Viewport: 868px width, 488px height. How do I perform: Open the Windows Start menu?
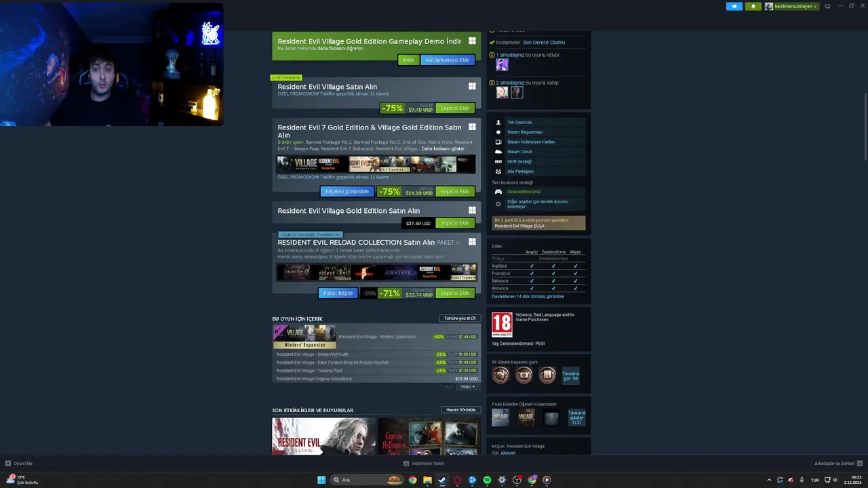coord(321,480)
